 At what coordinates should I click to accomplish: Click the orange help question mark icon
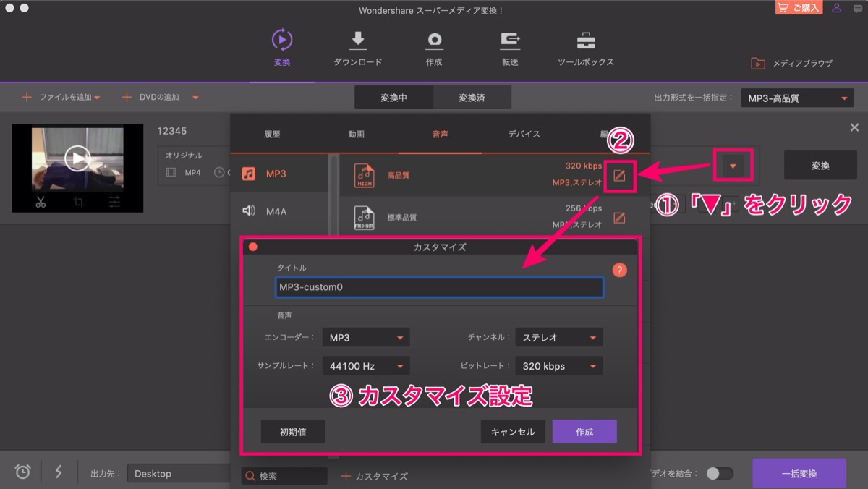pyautogui.click(x=619, y=271)
